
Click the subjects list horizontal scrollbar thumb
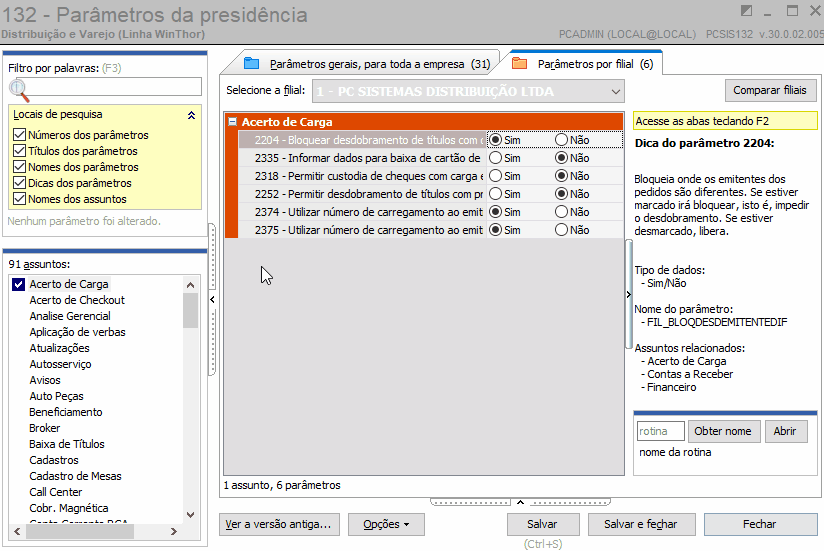point(80,532)
